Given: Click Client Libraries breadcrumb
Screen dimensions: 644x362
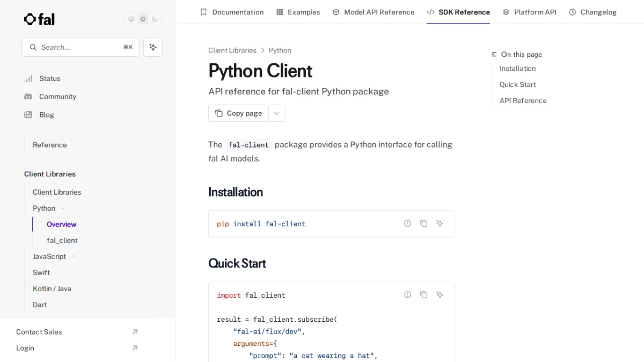Looking at the screenshot, I should [232, 50].
